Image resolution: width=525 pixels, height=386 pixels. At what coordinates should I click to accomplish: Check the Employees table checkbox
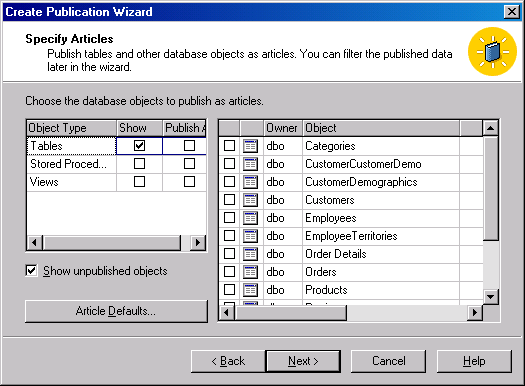tap(229, 218)
